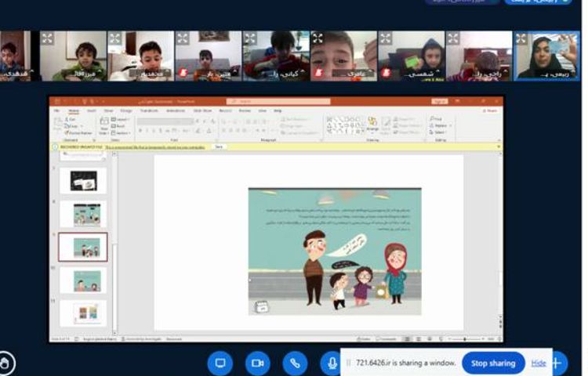
Task: Click the Hide link in sharing bar
Action: pos(538,363)
